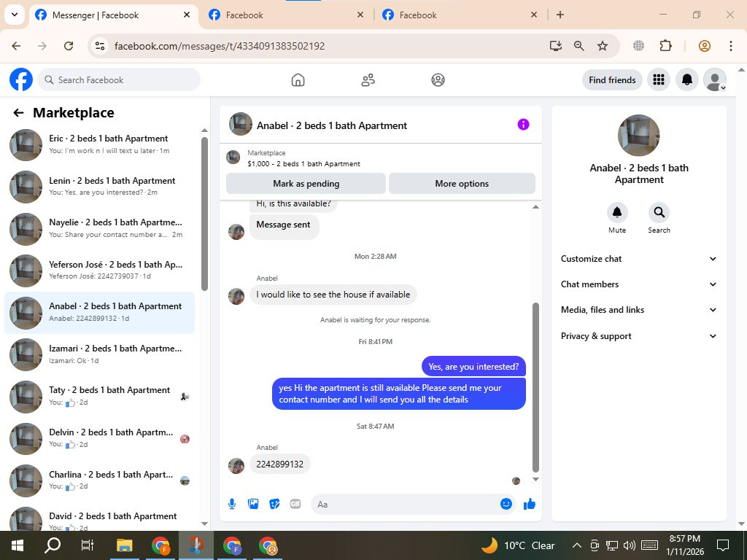Open the Friends icon in top navigation

tap(368, 79)
